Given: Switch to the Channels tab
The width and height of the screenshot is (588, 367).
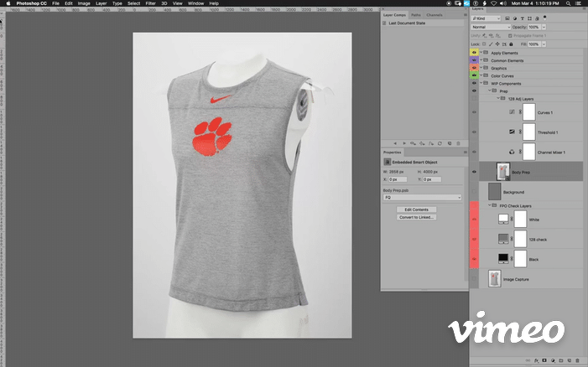Looking at the screenshot, I should point(434,15).
